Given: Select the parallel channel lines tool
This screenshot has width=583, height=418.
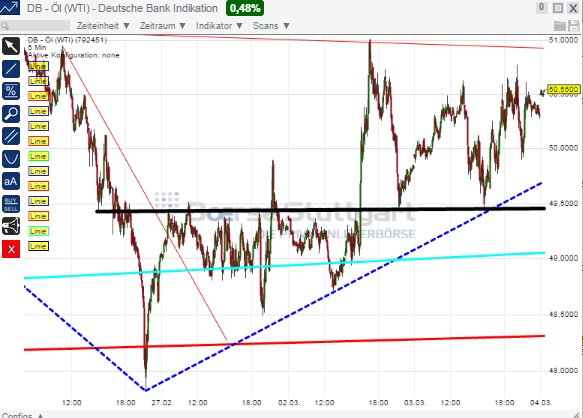Looking at the screenshot, I should pos(11,136).
